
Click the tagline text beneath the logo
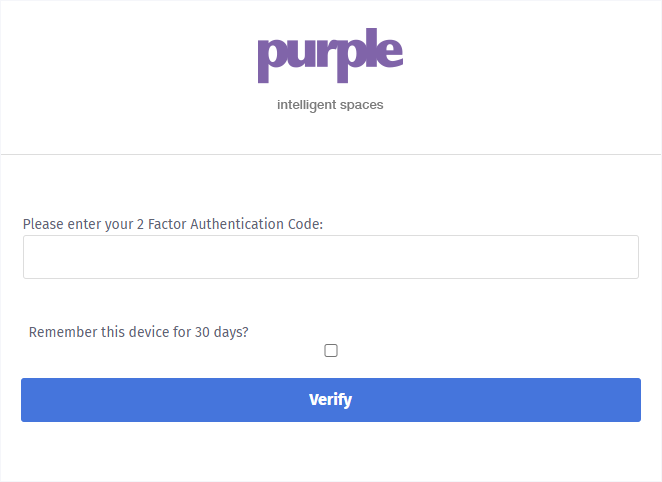point(330,105)
